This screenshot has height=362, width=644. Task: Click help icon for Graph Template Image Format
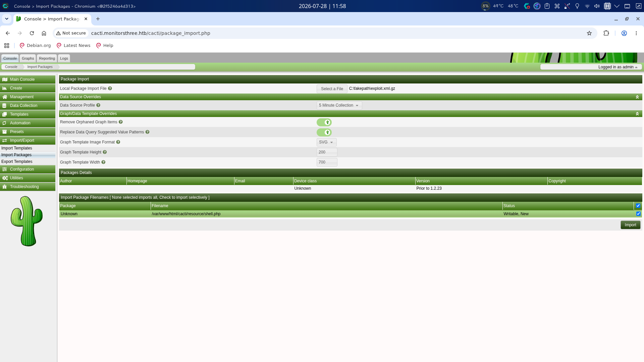point(118,142)
